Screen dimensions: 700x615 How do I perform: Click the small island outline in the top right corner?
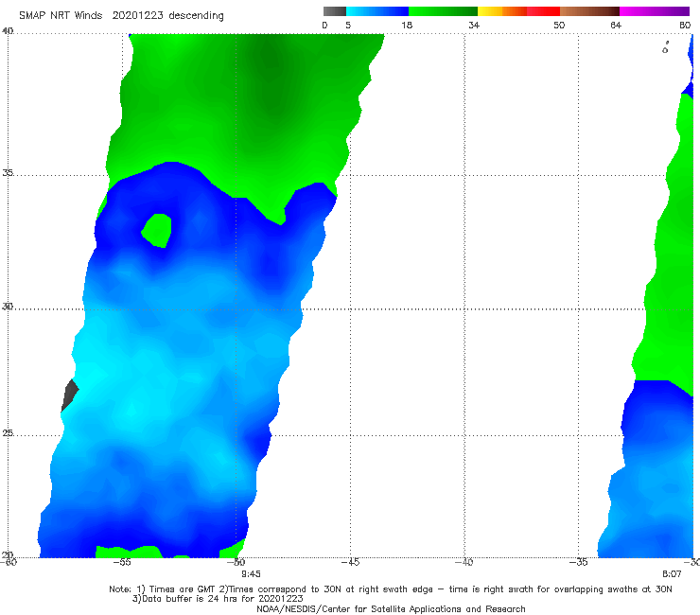point(665,48)
